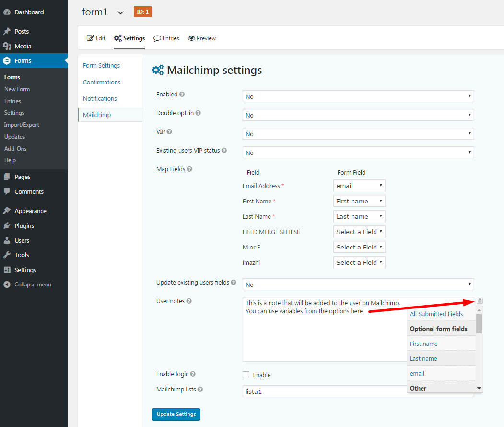This screenshot has height=427, width=504.
Task: Open the Enabled dropdown
Action: (x=358, y=96)
